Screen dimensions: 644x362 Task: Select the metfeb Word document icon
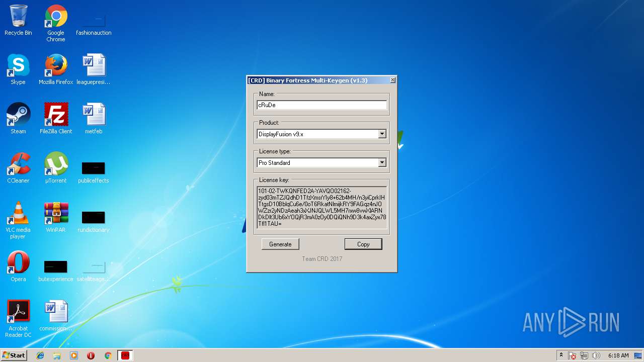(94, 119)
